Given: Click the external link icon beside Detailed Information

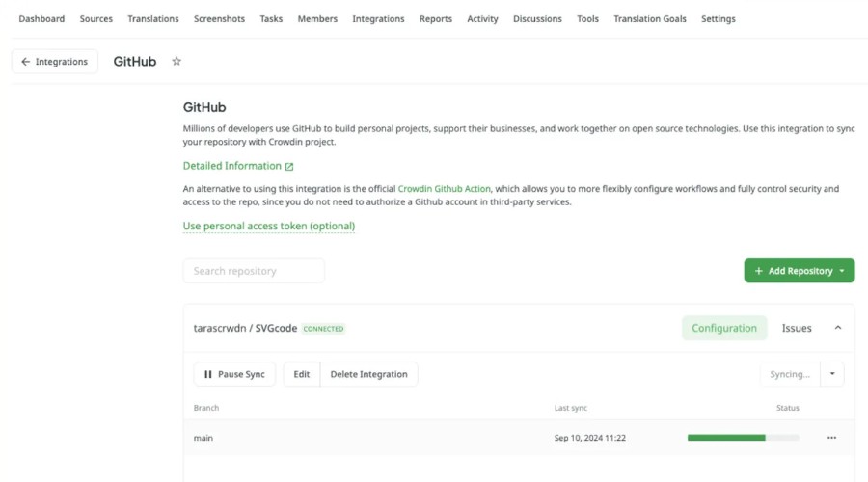Looking at the screenshot, I should [289, 166].
